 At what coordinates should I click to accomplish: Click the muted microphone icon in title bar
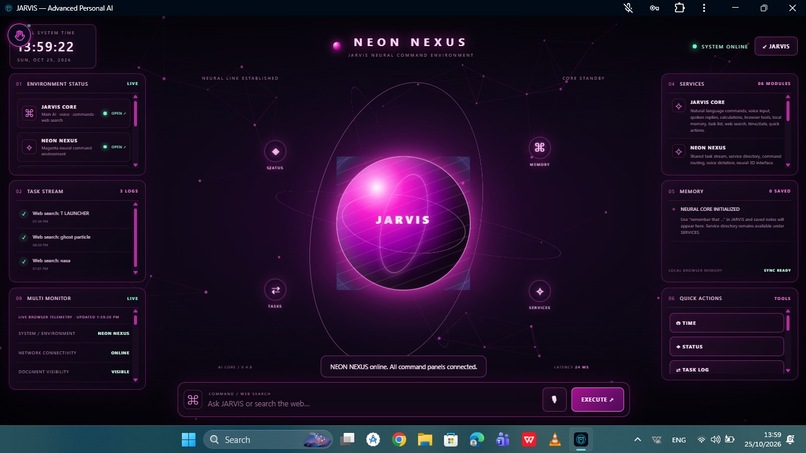tap(628, 8)
